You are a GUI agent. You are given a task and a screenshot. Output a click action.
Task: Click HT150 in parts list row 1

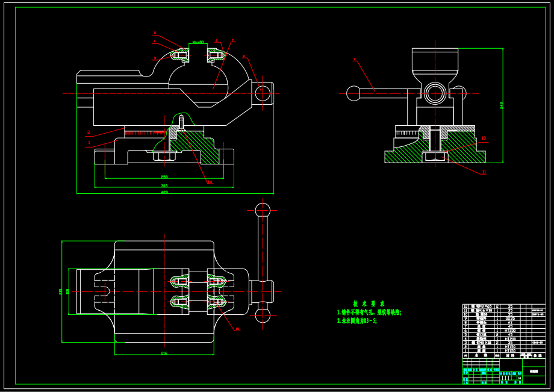tap(510, 350)
